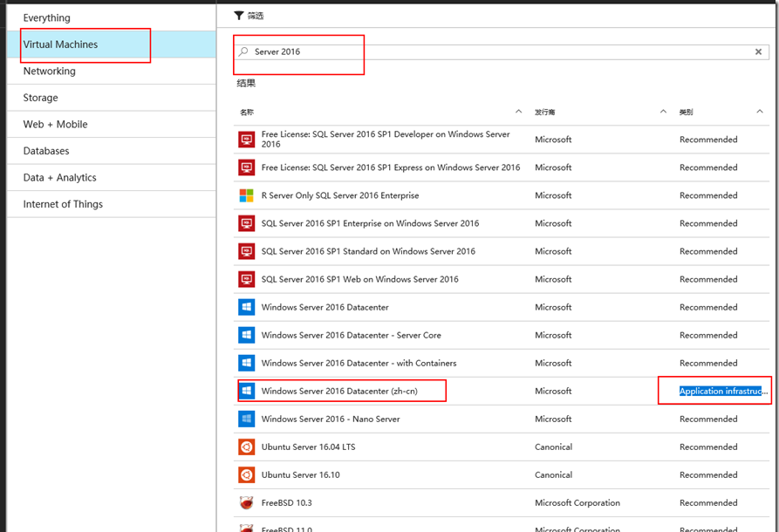779x532 pixels.
Task: Click Microsoft Corporation publisher for FreeBSD 10.3
Action: (577, 502)
